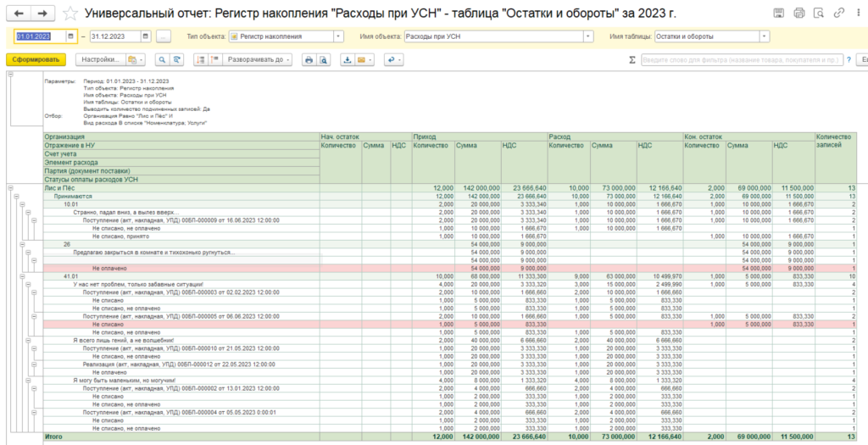The image size is (868, 445).
Task: Open calendar picker for start date 01.01.2023
Action: [x=71, y=36]
